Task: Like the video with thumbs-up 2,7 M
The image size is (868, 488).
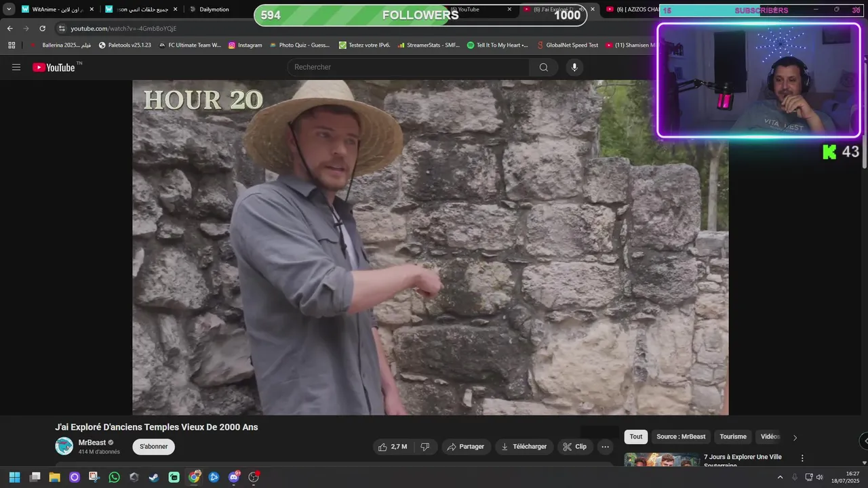Action: point(393,447)
